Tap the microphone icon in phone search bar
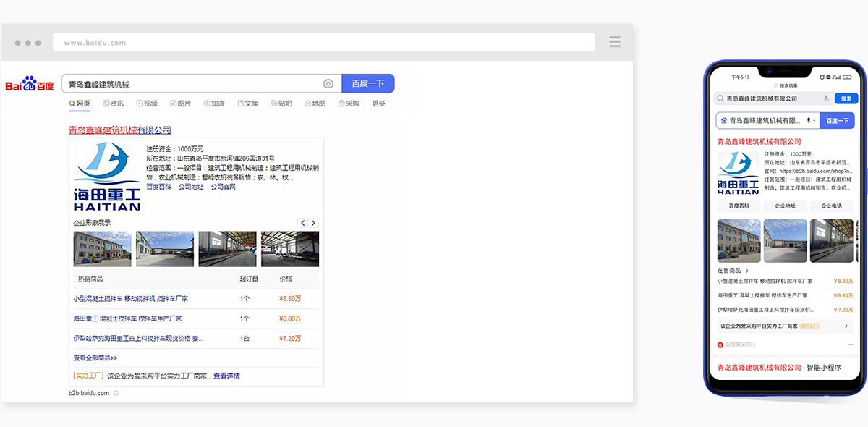 [x=826, y=98]
